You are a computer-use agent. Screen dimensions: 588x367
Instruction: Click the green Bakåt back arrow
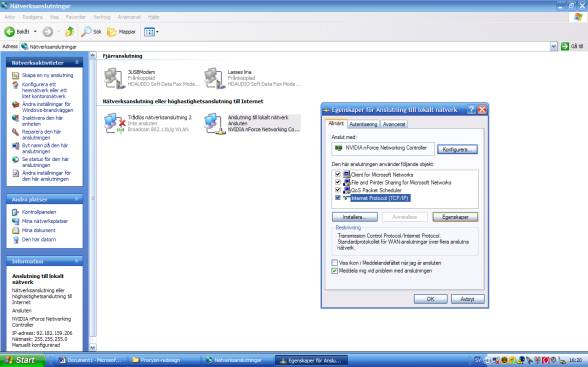(x=10, y=32)
